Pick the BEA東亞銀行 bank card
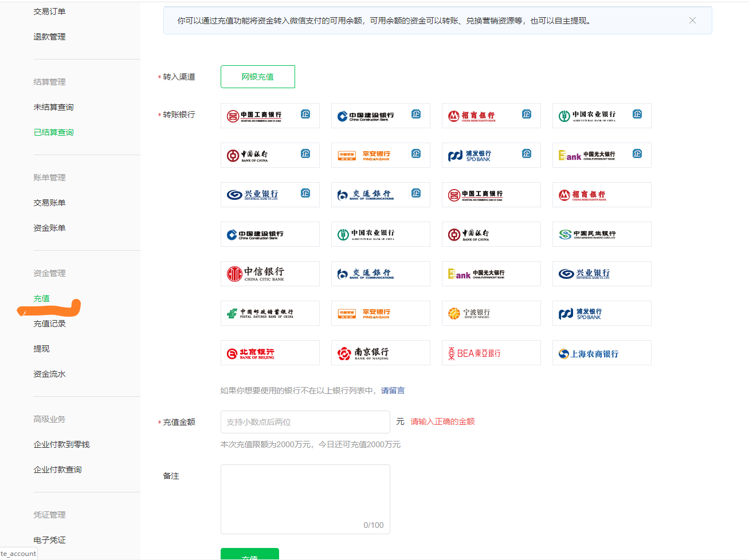 [x=491, y=353]
